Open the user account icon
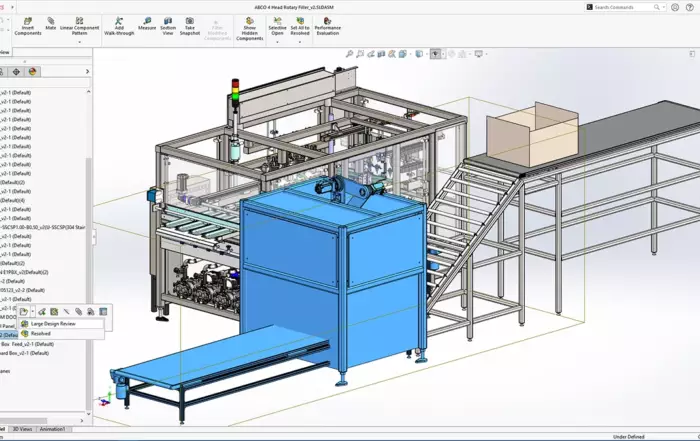The image size is (700, 441). point(675,7)
